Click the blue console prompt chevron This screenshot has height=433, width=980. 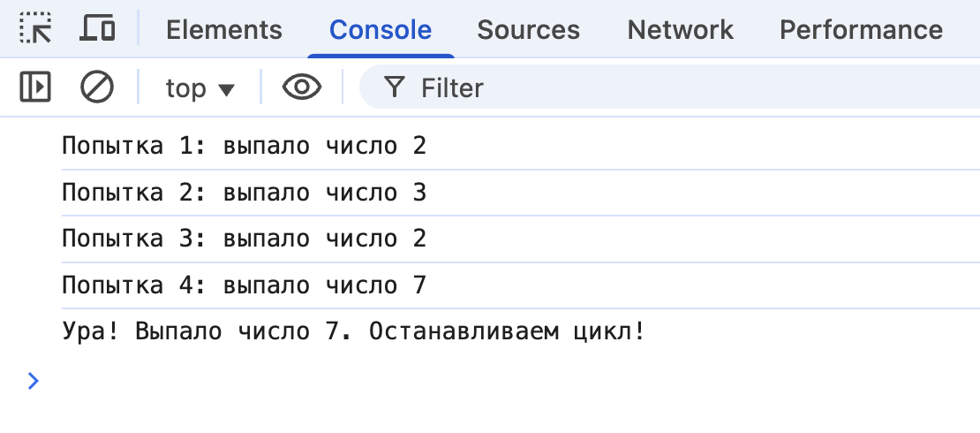click(34, 381)
